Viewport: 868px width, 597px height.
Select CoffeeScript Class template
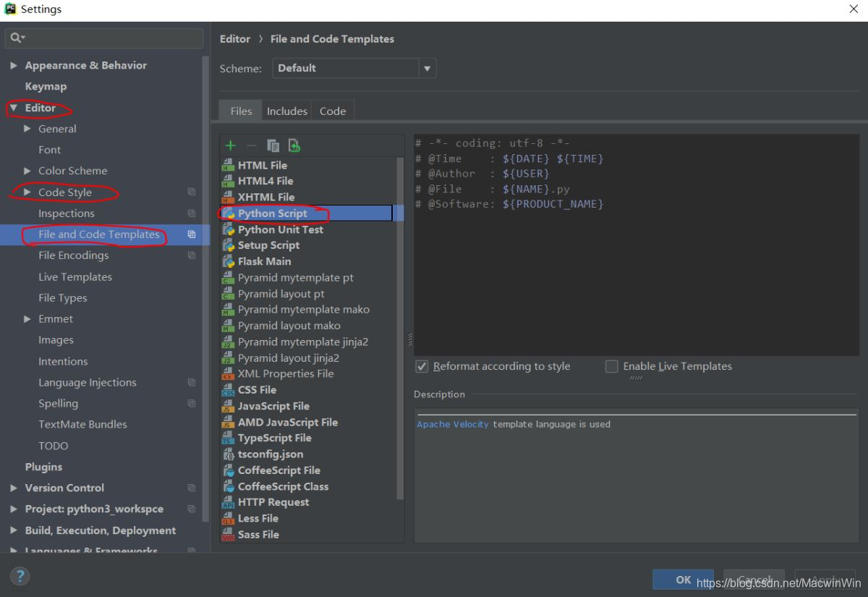[x=283, y=486]
